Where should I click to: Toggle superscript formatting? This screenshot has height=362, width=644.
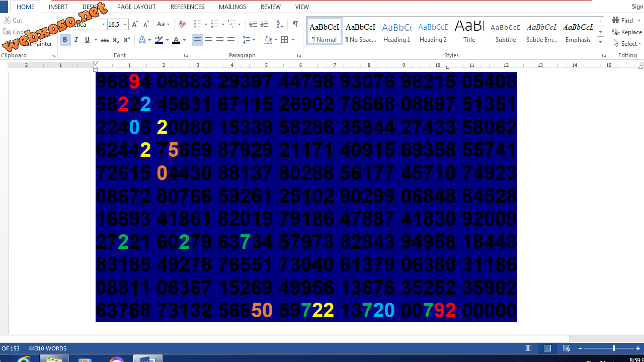(x=127, y=40)
